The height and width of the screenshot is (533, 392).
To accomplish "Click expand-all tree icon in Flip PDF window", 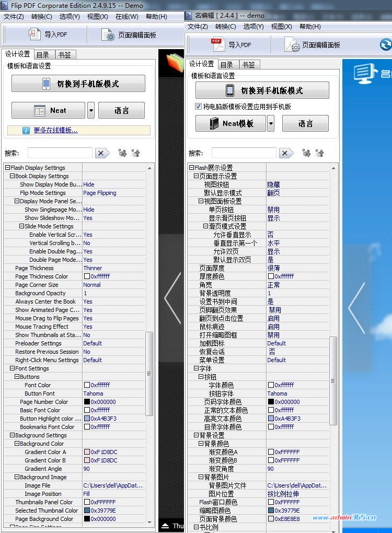I will [x=122, y=153].
